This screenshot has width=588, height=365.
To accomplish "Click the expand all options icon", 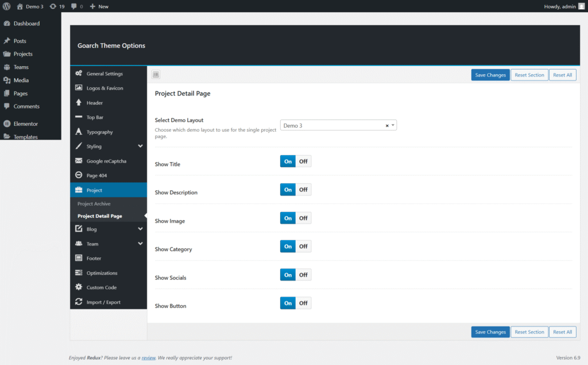I will coord(156,74).
